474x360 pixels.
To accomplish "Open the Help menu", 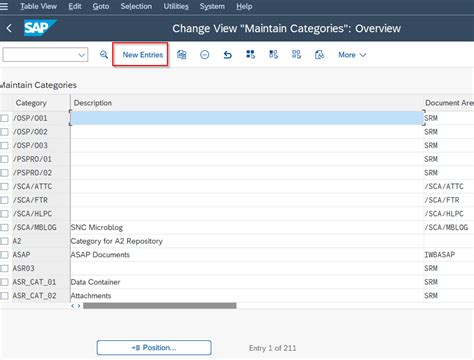I will click(244, 6).
